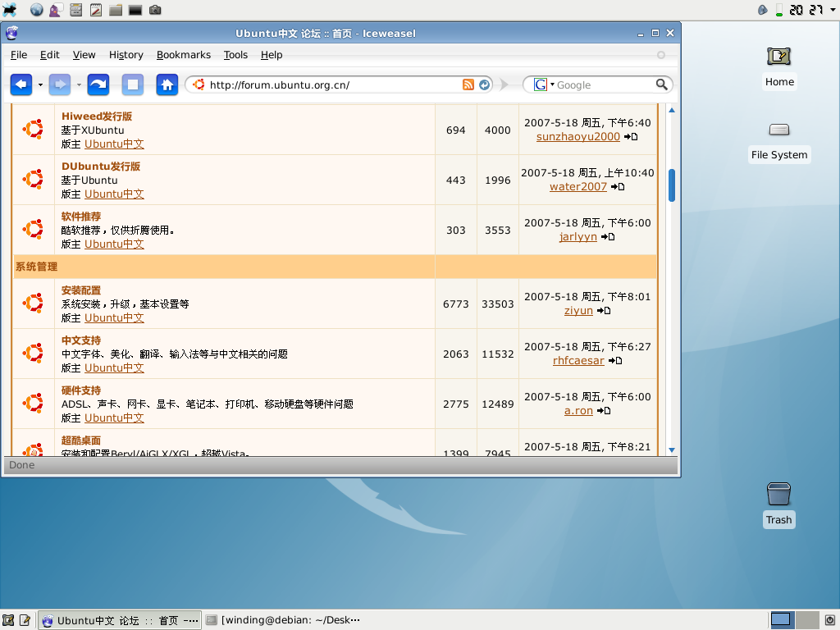
Task: Launch the notepad text editor in top panel
Action: point(96,10)
